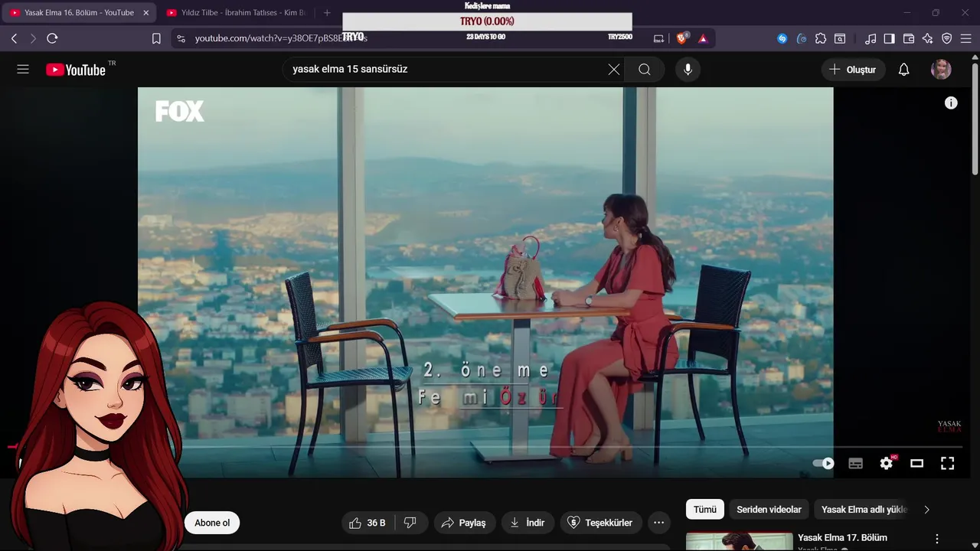Screen dimensions: 980x551
Task: Open Leo AI sparkle icon
Action: click(x=928, y=38)
